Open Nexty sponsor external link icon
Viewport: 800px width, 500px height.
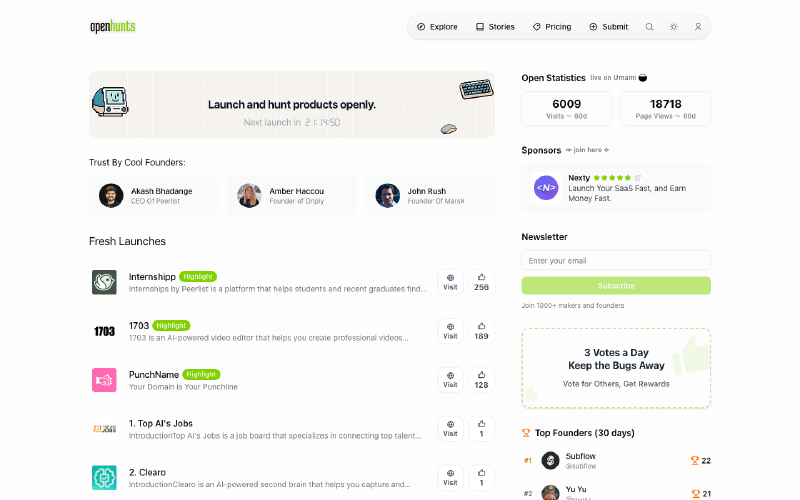pos(638,178)
